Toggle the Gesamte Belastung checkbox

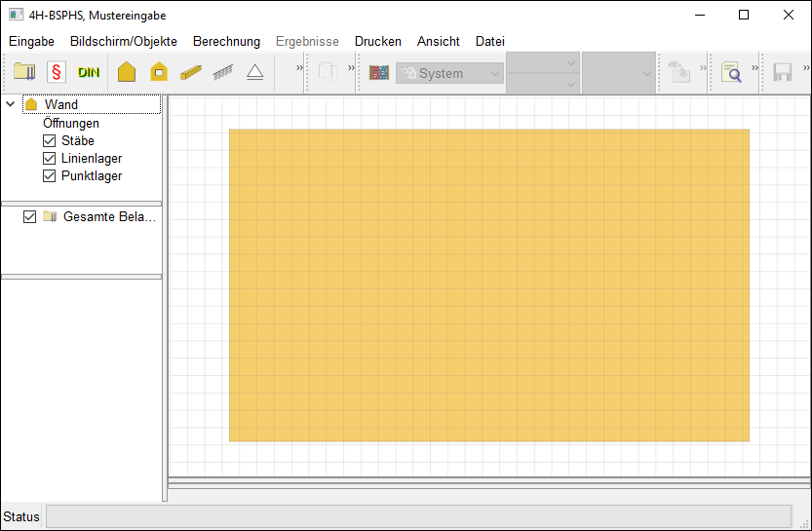point(29,216)
